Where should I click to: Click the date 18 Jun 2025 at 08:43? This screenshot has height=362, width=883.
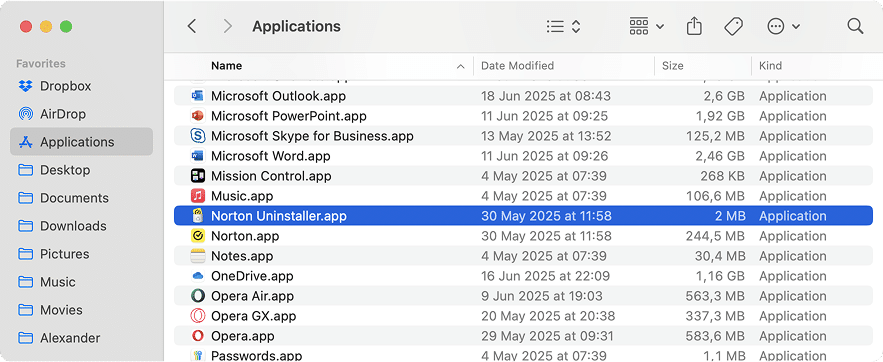click(546, 96)
